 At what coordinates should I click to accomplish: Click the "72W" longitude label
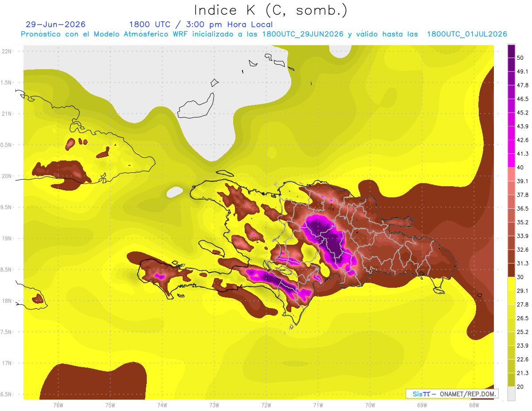point(266,405)
